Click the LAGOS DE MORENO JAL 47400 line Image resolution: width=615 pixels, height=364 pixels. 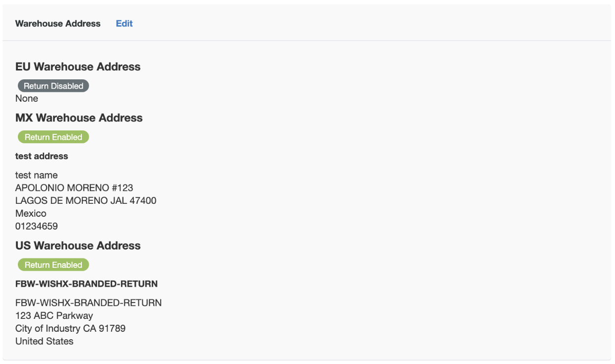click(86, 201)
